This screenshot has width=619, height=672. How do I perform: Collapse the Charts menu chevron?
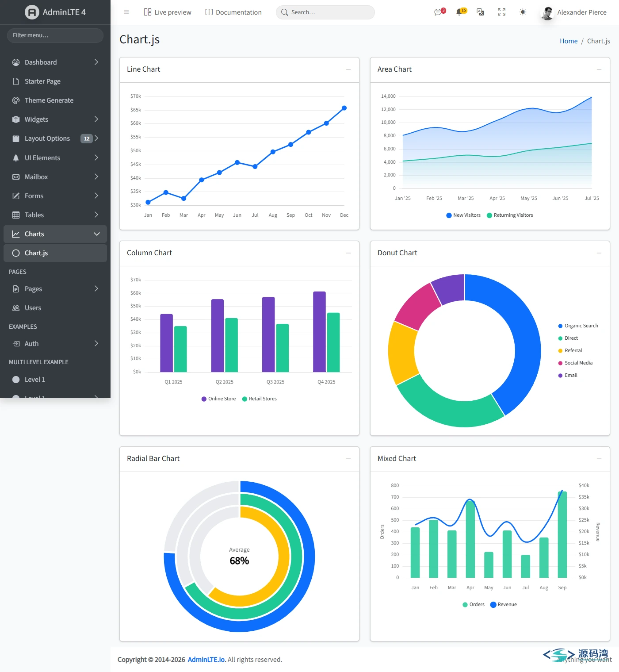click(96, 234)
